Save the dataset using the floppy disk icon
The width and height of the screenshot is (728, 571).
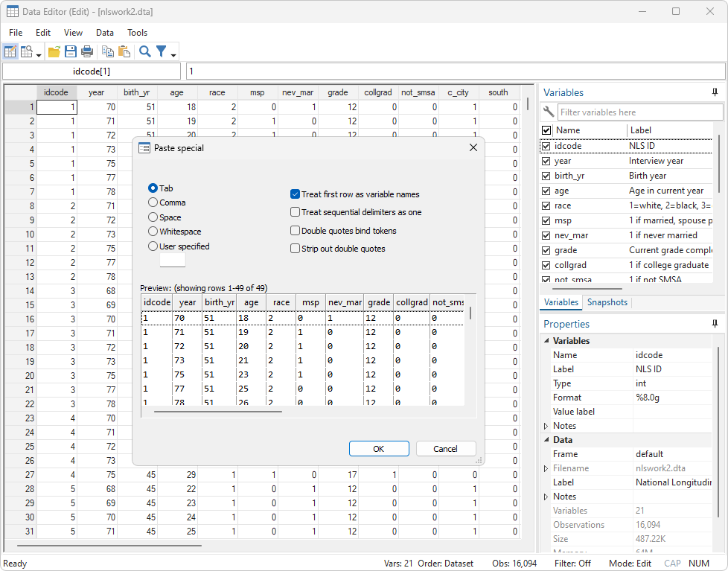coord(69,51)
